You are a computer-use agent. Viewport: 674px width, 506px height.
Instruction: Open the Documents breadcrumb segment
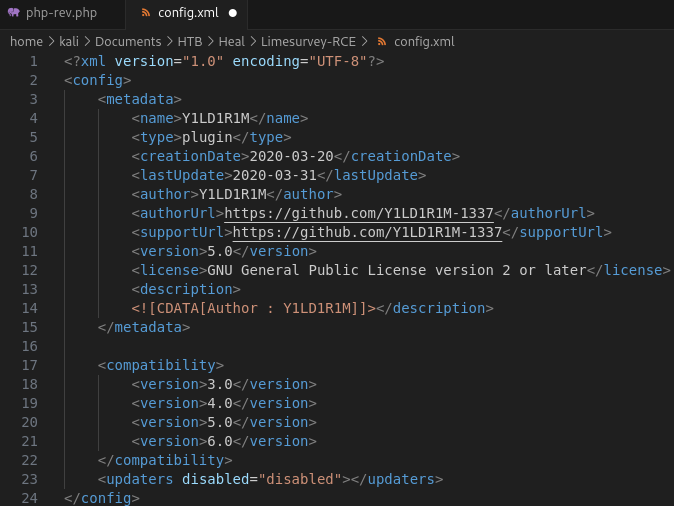128,41
